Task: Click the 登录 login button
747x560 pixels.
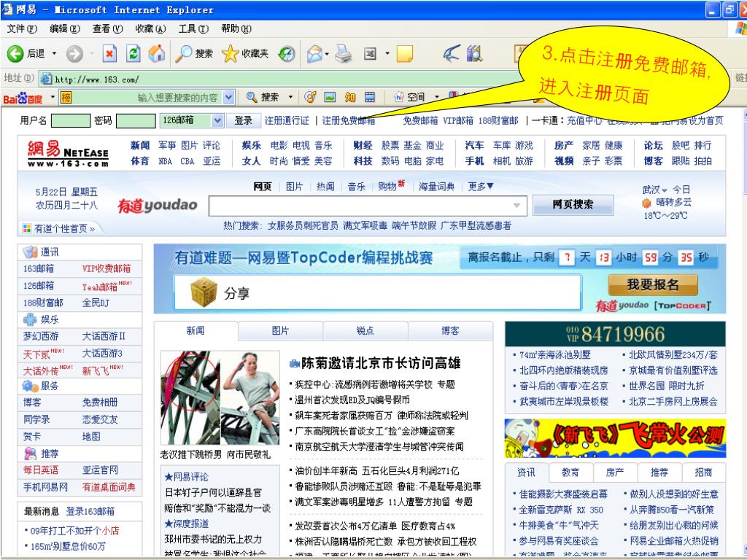Action: coord(243,120)
